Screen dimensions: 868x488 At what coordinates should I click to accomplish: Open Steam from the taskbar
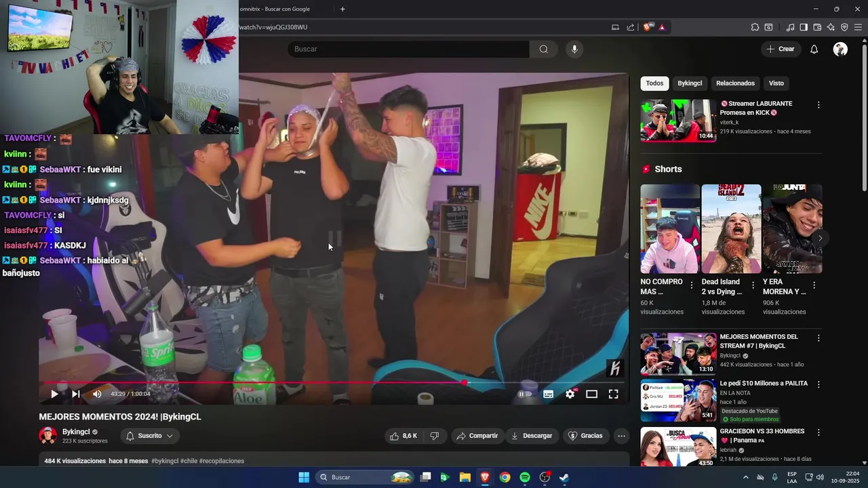[564, 477]
